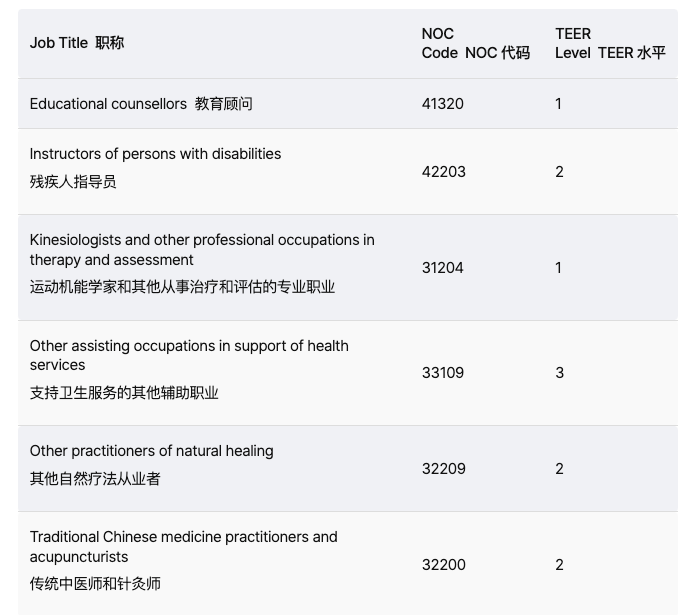The width and height of the screenshot is (696, 615).
Task: Select Instructors of persons with disabilities
Action: pos(155,154)
